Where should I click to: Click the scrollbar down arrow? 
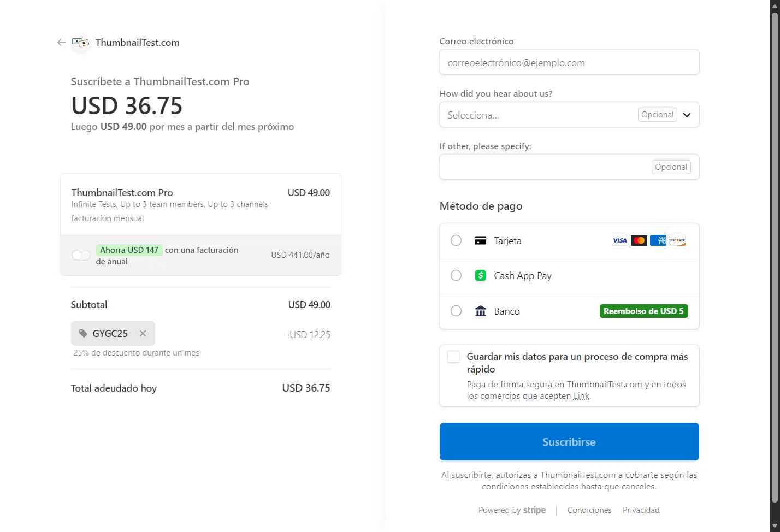tap(775, 527)
